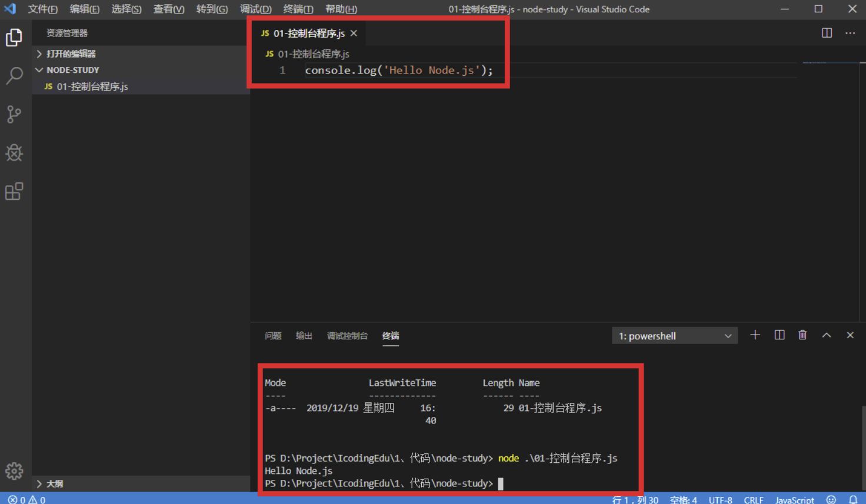
Task: Close the terminal panel
Action: pyautogui.click(x=850, y=335)
